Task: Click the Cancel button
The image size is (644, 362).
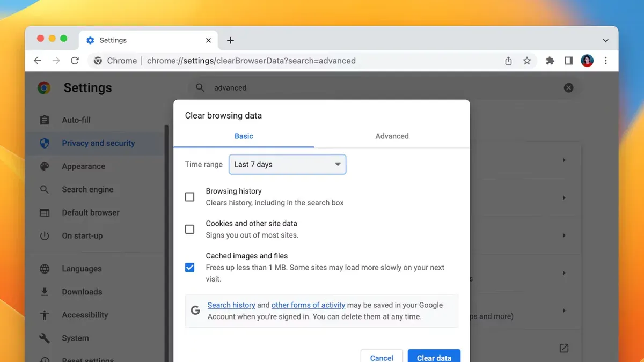Action: tap(382, 357)
